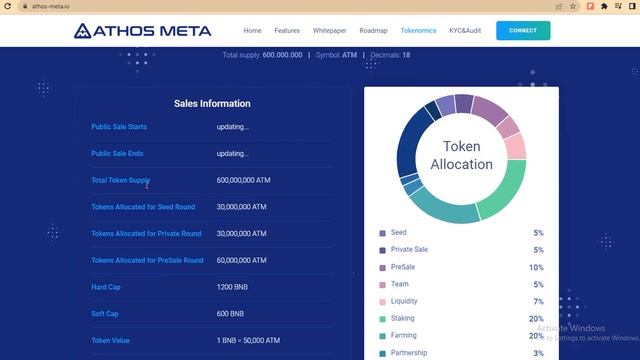Click the Token Allocation chart title
Viewport: 640px width, 360px height.
461,155
